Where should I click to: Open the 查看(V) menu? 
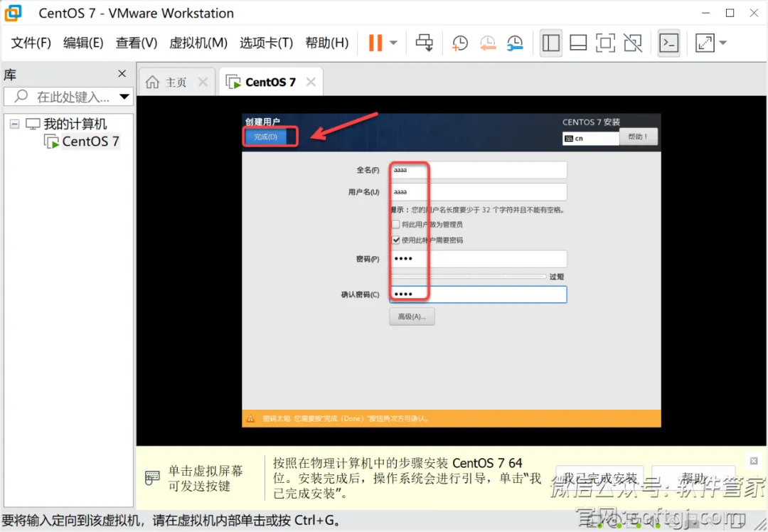[136, 43]
